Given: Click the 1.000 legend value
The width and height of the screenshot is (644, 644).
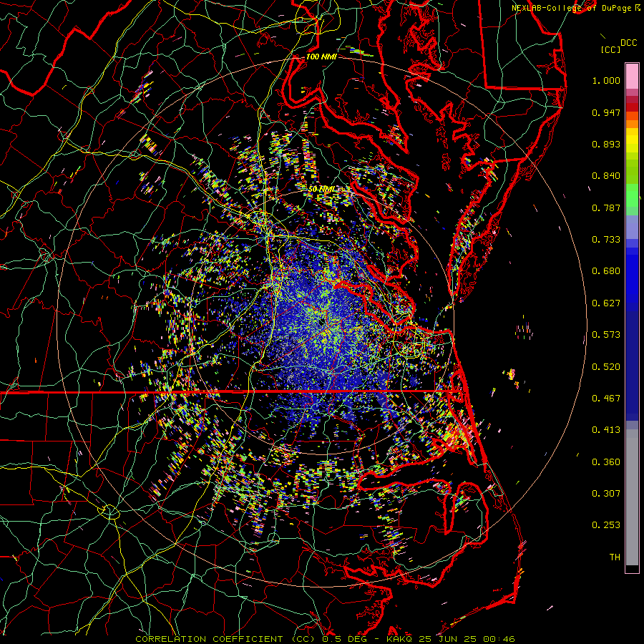Looking at the screenshot, I should 606,80.
